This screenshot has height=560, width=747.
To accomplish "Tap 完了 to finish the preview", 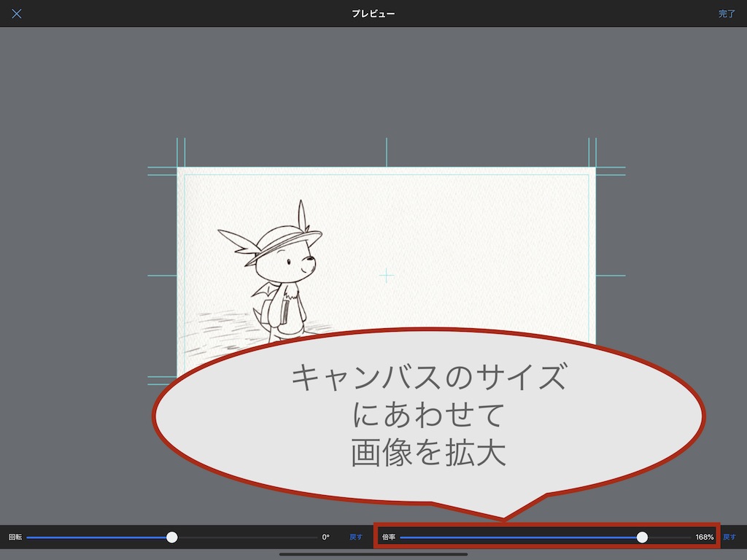I will (x=727, y=14).
